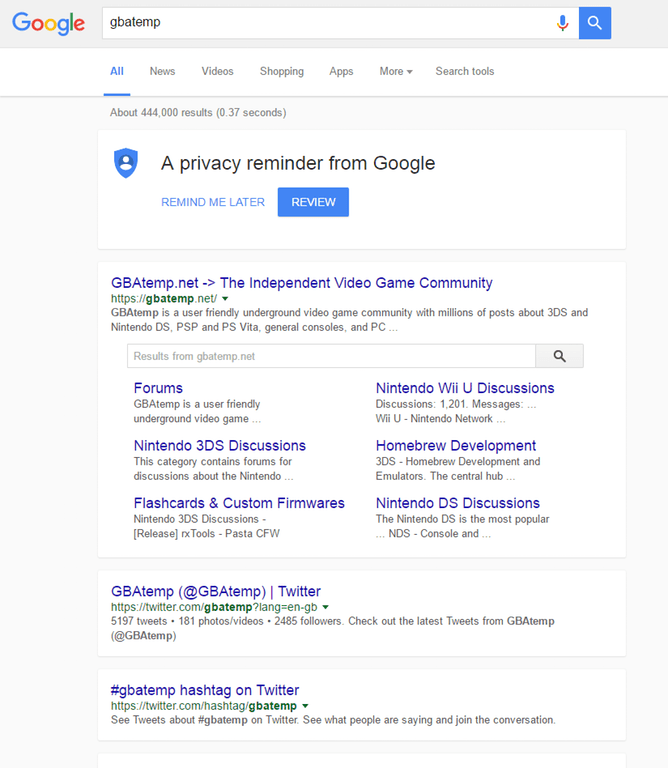Open Search tools
The width and height of the screenshot is (668, 768).
(464, 72)
